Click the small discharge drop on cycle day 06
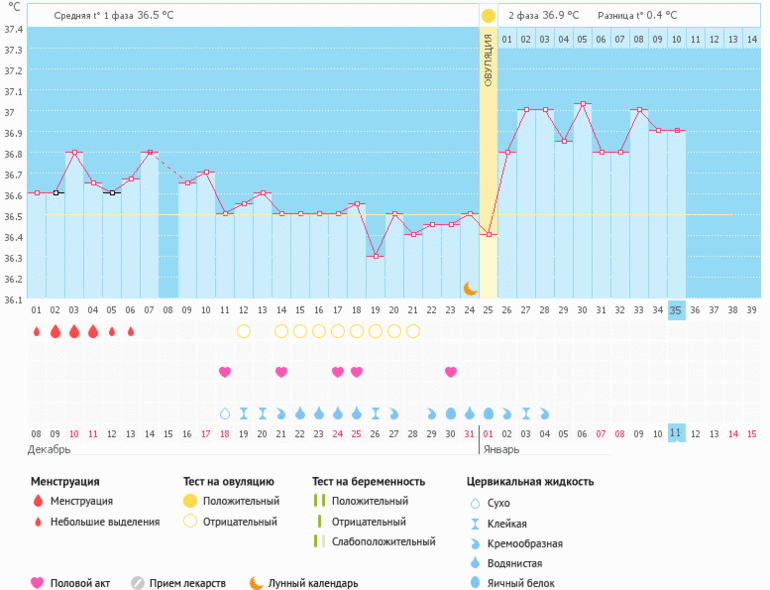770x590 pixels. click(x=130, y=331)
